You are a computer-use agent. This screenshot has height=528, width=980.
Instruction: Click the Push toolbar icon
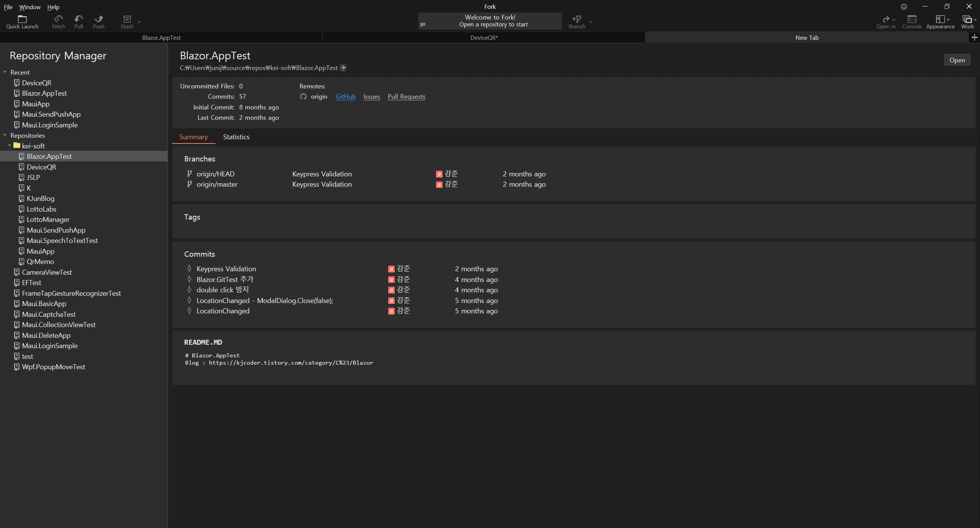click(99, 19)
